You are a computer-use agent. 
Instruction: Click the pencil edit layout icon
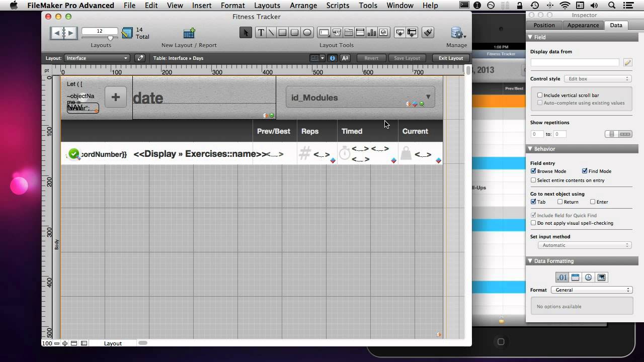[x=140, y=58]
